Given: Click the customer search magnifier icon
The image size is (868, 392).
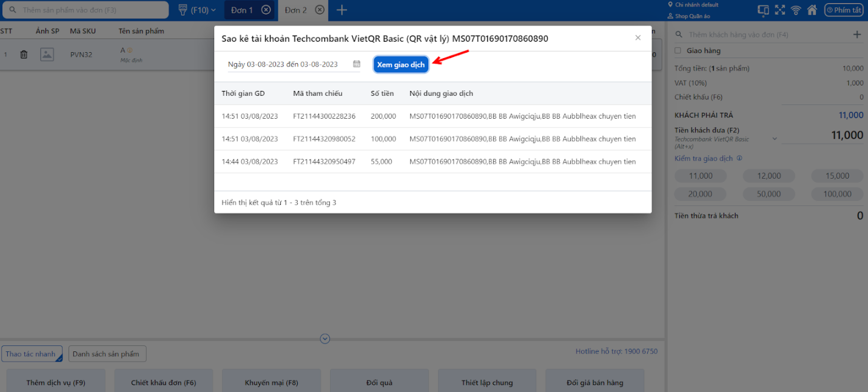Looking at the screenshot, I should point(679,35).
